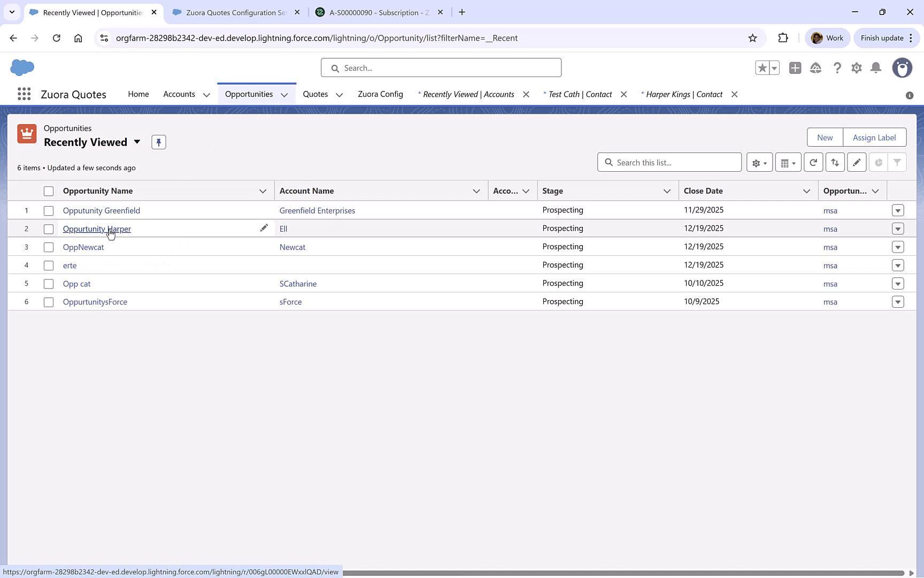Open the global actions plus icon
This screenshot has height=578, width=924.
[x=795, y=68]
